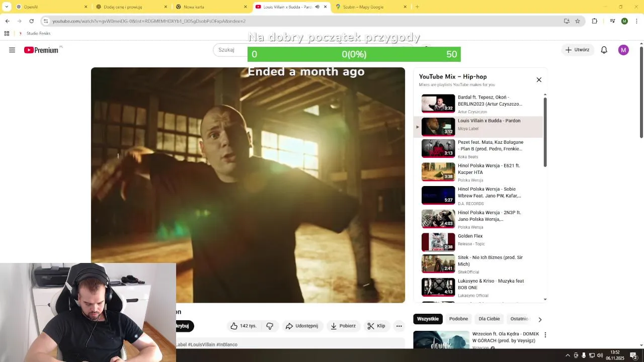
Task: Click the URL address bar
Action: coord(302,21)
